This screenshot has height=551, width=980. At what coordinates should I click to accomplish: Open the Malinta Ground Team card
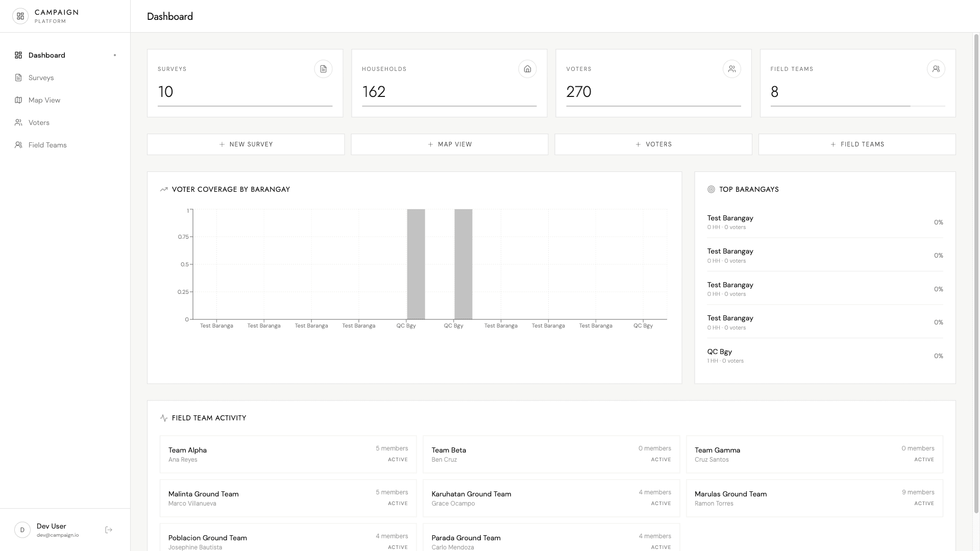pyautogui.click(x=288, y=498)
